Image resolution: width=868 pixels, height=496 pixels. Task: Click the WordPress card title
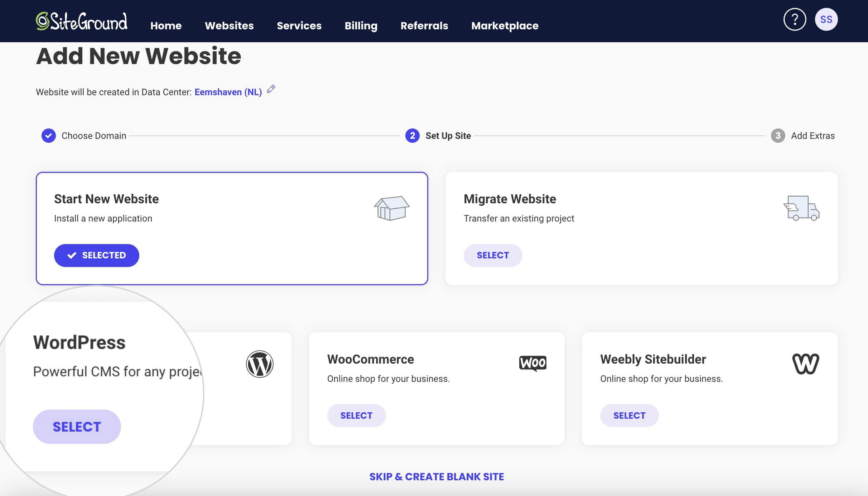click(x=79, y=342)
